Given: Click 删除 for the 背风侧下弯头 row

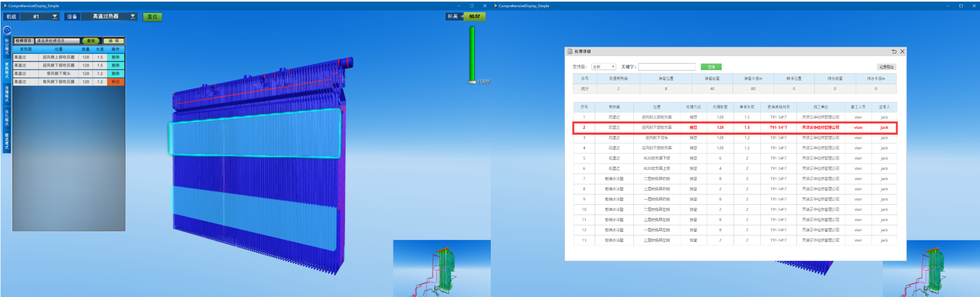Looking at the screenshot, I should pos(116,74).
